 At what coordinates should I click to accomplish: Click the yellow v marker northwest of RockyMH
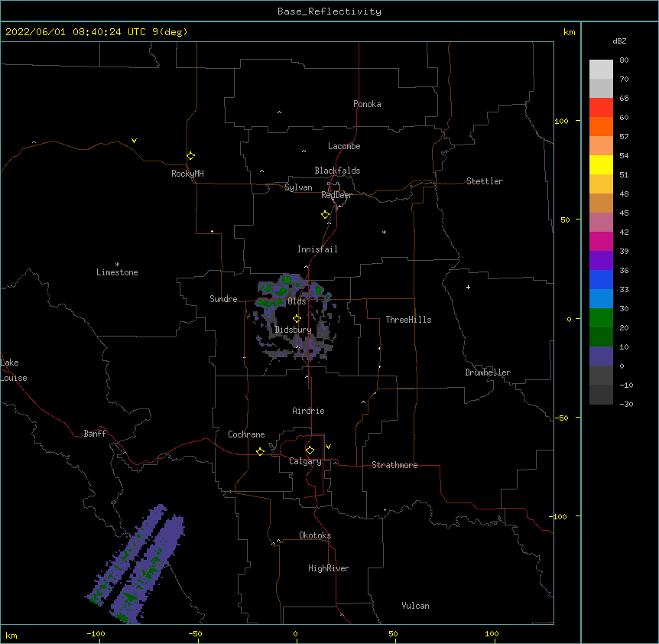[134, 141]
